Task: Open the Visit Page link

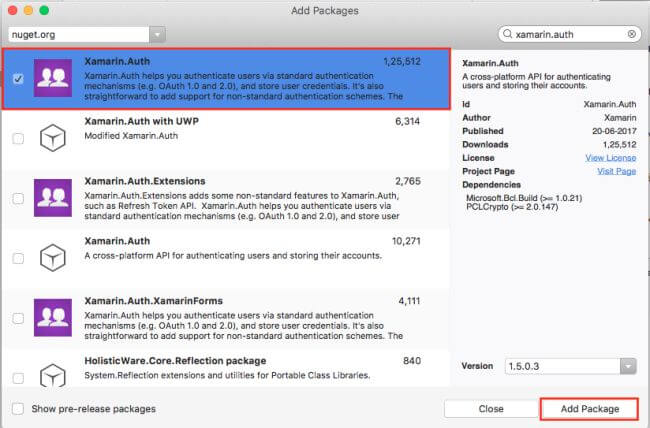Action: tap(616, 171)
